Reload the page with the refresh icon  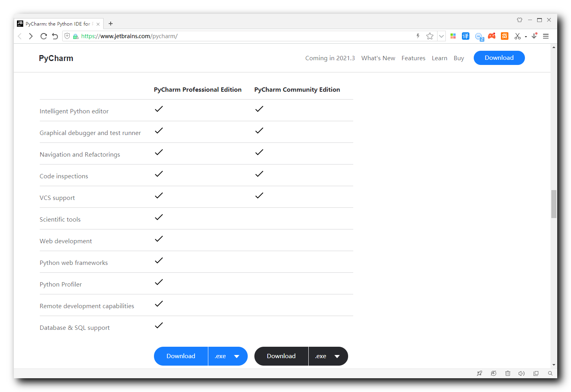tap(44, 36)
